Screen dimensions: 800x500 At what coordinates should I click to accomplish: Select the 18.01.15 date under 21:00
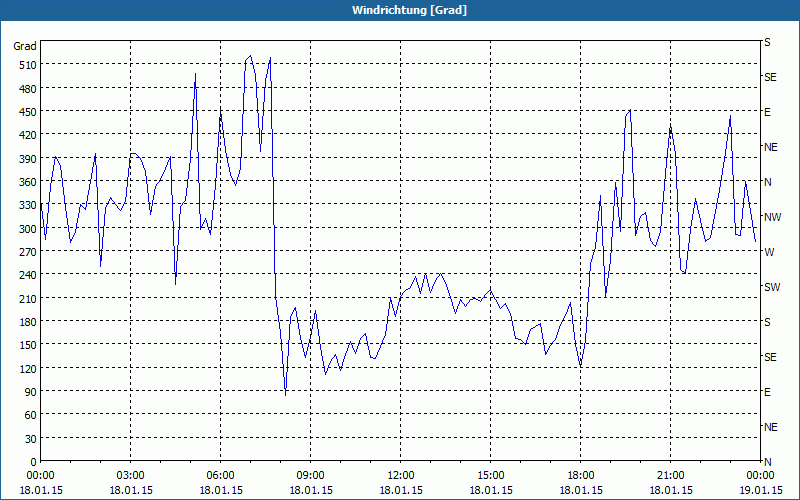[670, 490]
